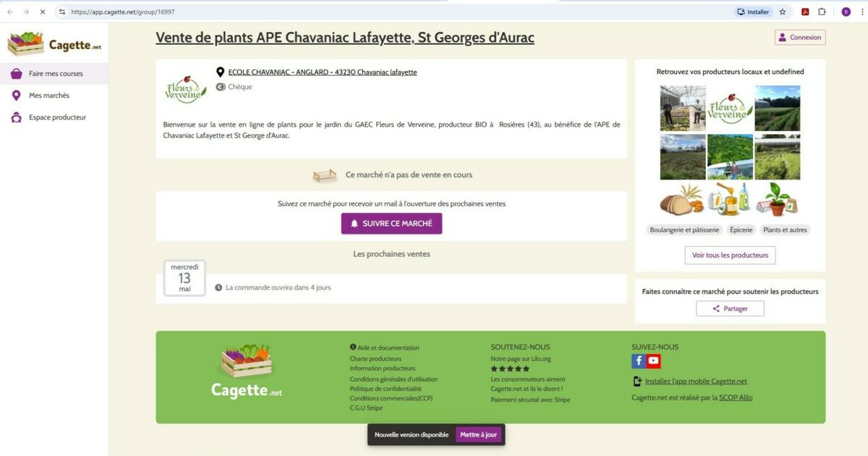Open the Chrome profile avatar

click(x=846, y=12)
